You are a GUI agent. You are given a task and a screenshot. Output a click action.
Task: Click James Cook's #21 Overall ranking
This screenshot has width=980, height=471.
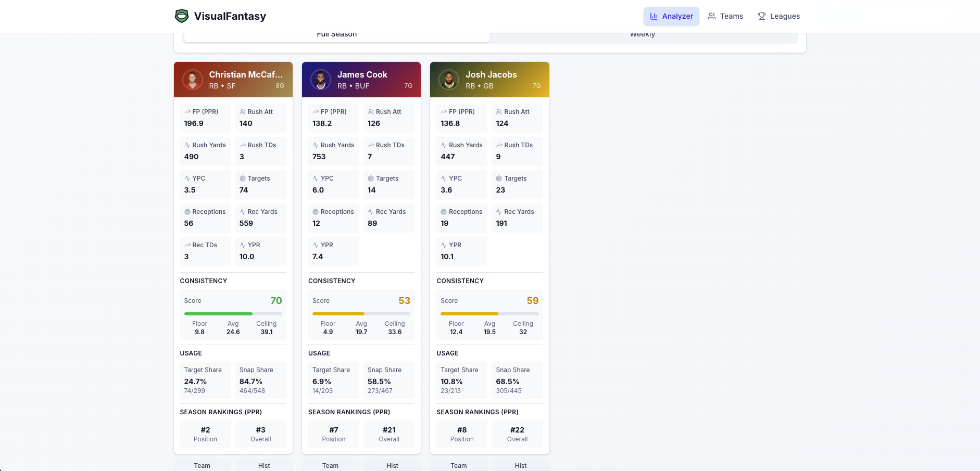[x=389, y=434]
